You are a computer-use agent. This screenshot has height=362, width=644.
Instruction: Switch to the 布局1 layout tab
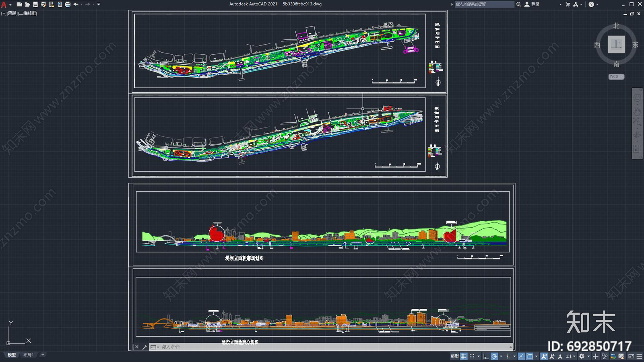click(28, 355)
